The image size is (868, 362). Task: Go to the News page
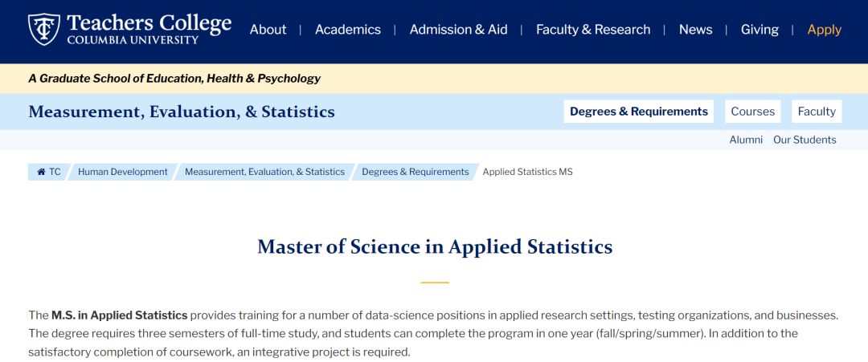click(x=696, y=30)
